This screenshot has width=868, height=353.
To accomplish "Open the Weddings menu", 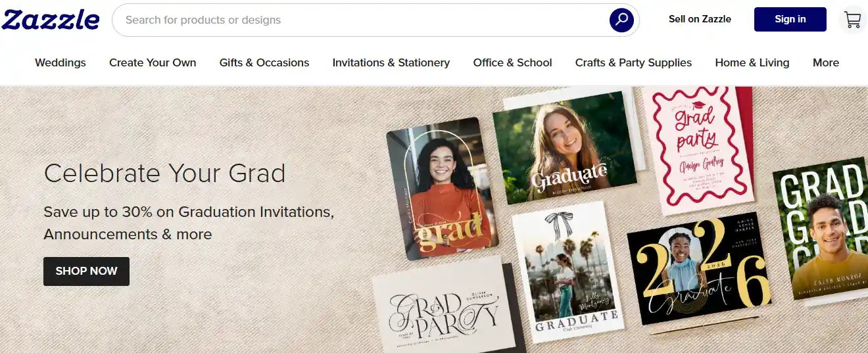I will pyautogui.click(x=60, y=62).
